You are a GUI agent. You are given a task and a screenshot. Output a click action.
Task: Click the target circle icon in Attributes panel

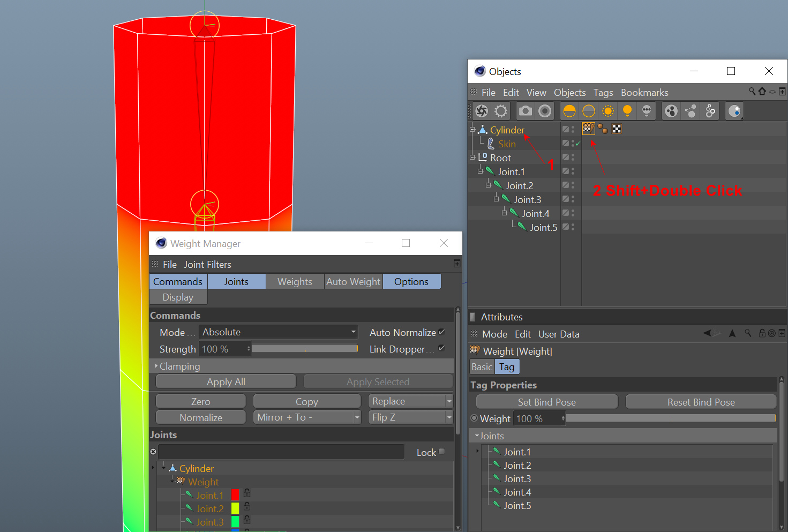(x=772, y=333)
